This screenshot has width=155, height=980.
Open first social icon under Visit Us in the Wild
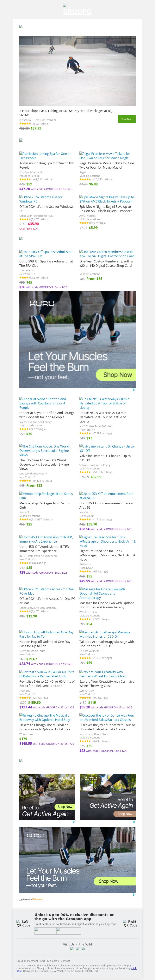(x=71, y=948)
